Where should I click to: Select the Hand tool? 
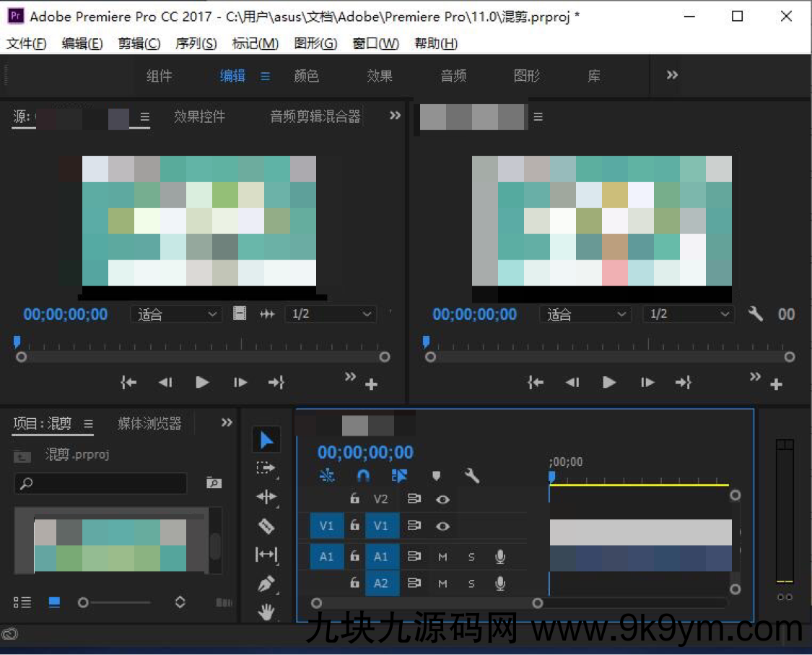[x=266, y=612]
